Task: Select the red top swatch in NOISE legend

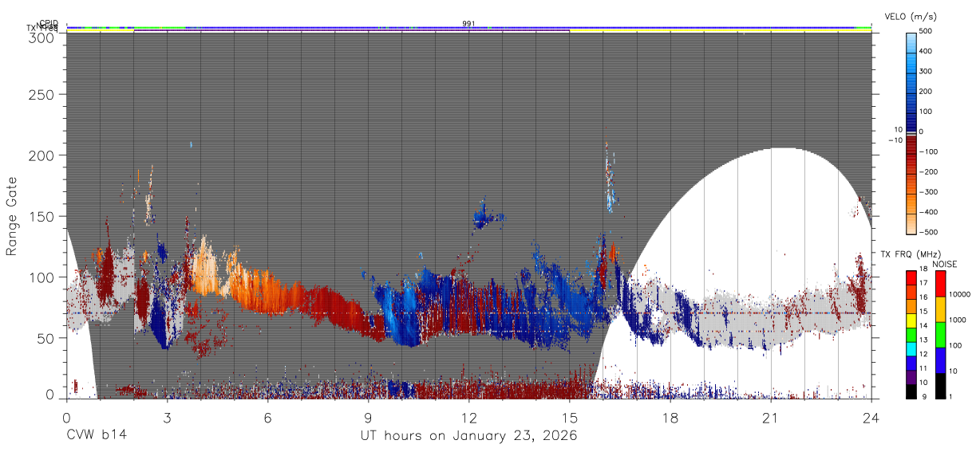Action: point(940,283)
